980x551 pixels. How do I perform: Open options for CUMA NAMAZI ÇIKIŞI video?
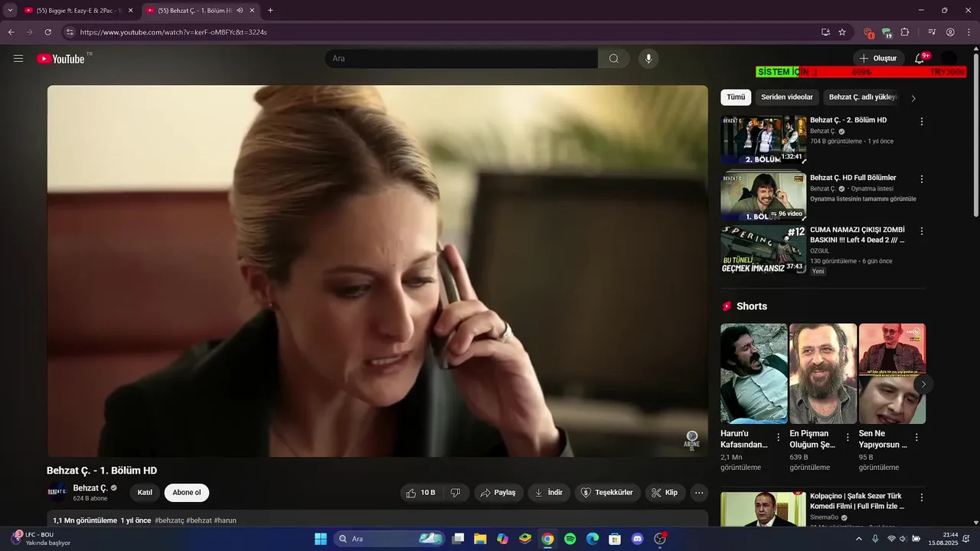click(922, 231)
